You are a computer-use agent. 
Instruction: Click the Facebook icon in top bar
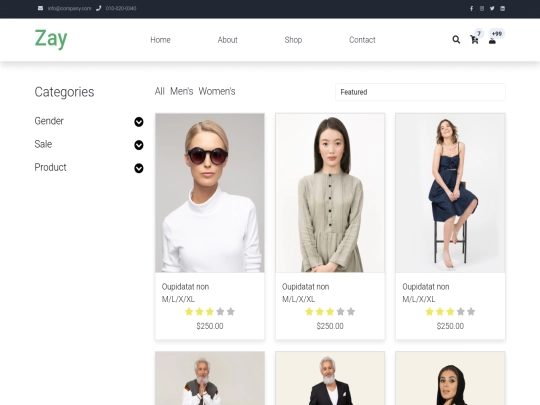471,9
